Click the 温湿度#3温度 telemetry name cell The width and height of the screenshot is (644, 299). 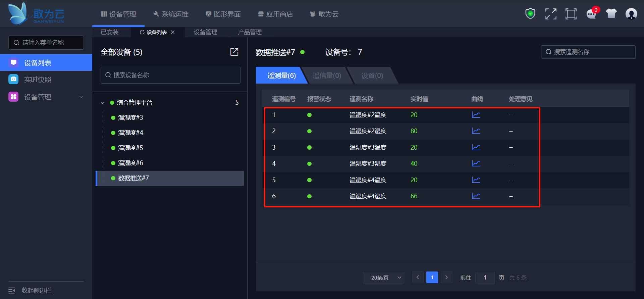[x=368, y=147]
